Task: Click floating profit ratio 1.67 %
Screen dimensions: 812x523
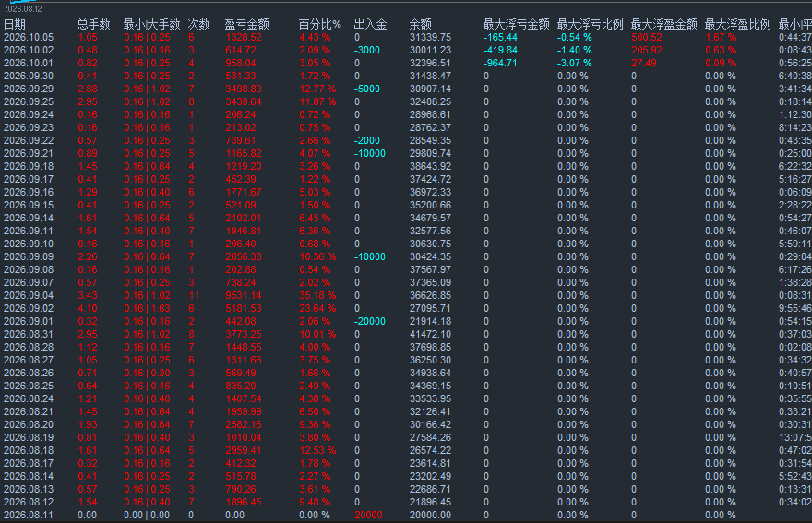Action: [721, 37]
